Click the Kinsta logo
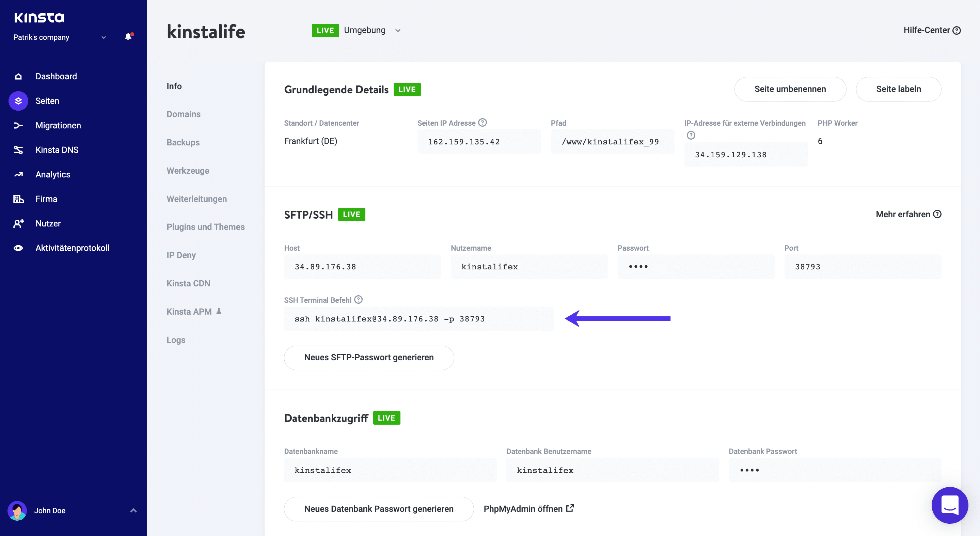 (39, 17)
